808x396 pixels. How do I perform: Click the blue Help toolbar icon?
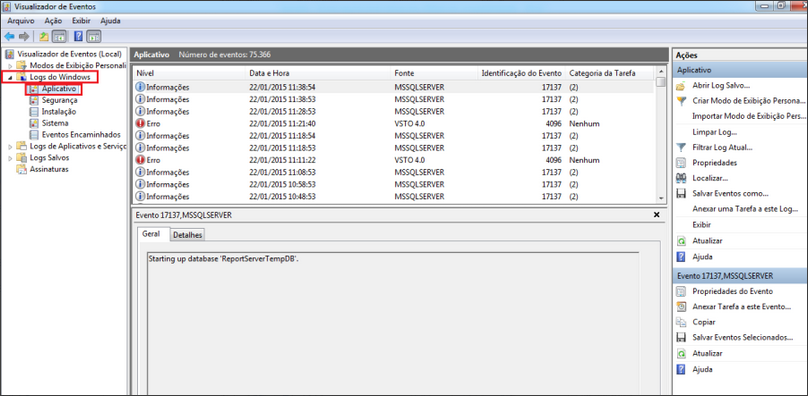pos(78,37)
